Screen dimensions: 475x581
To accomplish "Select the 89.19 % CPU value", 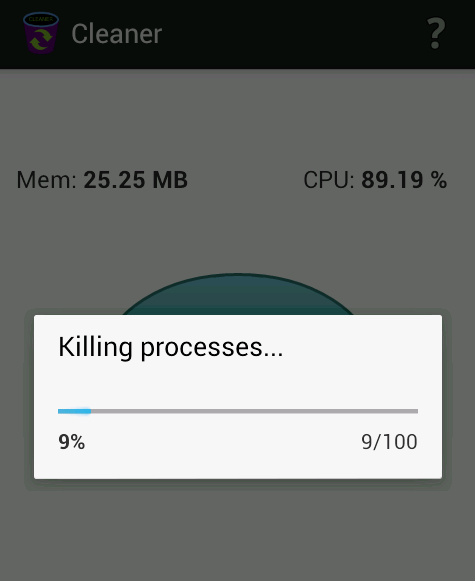I will pyautogui.click(x=404, y=180).
